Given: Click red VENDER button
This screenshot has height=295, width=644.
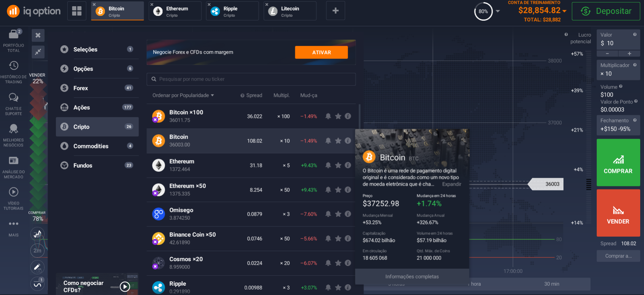Looking at the screenshot, I should point(618,213).
